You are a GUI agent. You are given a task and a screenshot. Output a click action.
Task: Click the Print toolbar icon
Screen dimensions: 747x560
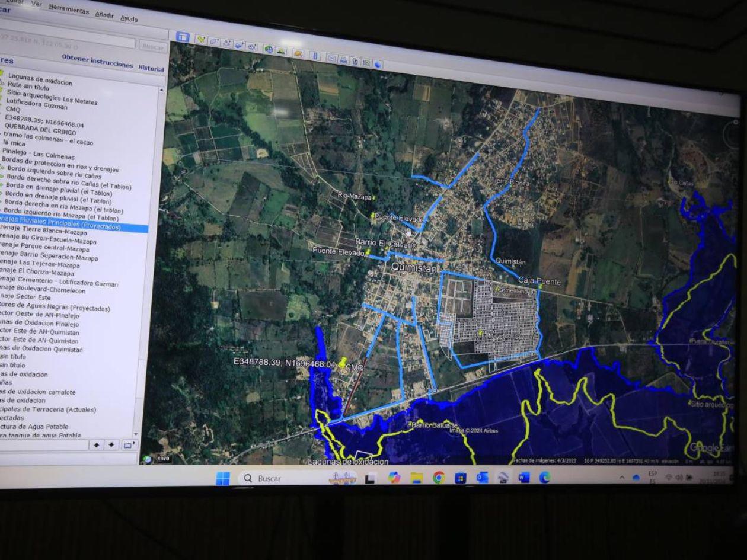343,60
